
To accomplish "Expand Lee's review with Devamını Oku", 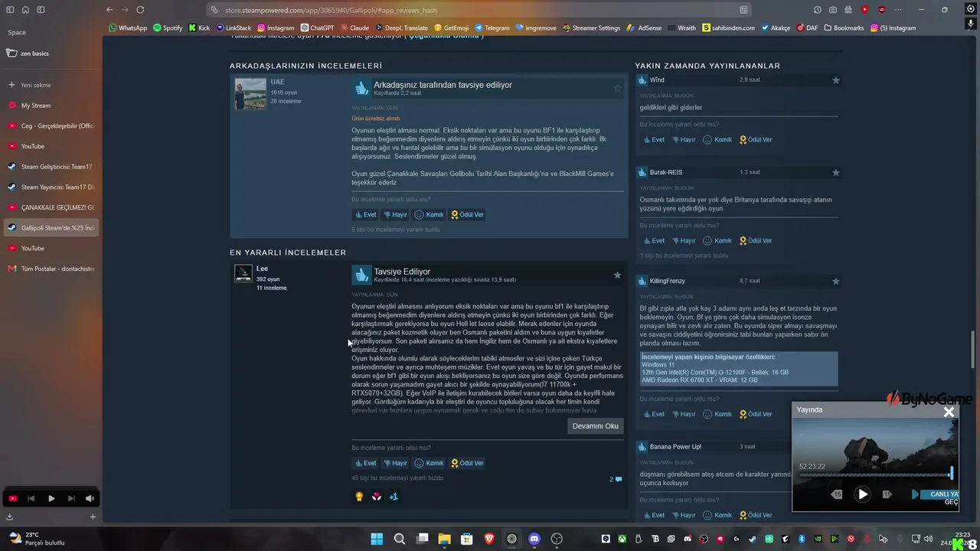I will 596,426.
